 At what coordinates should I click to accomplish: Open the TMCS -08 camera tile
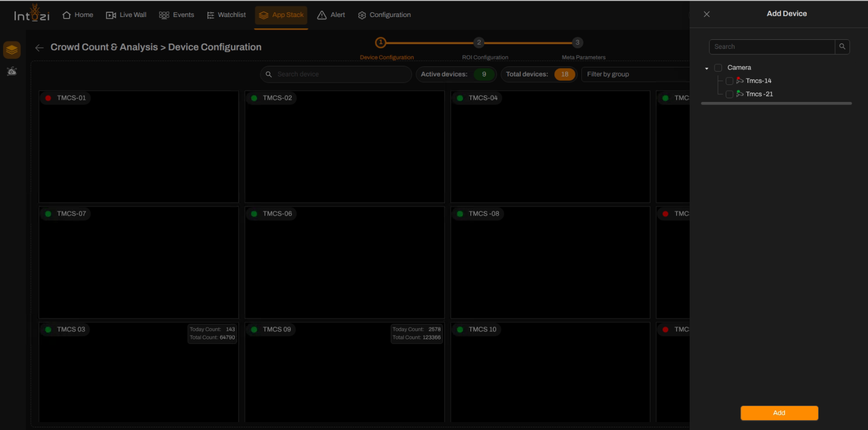[x=551, y=263]
